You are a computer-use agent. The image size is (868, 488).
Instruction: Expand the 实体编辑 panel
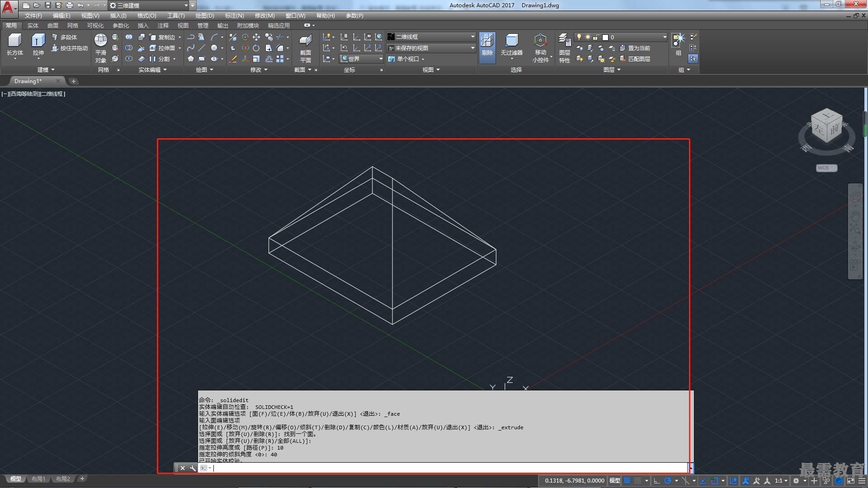(x=152, y=70)
